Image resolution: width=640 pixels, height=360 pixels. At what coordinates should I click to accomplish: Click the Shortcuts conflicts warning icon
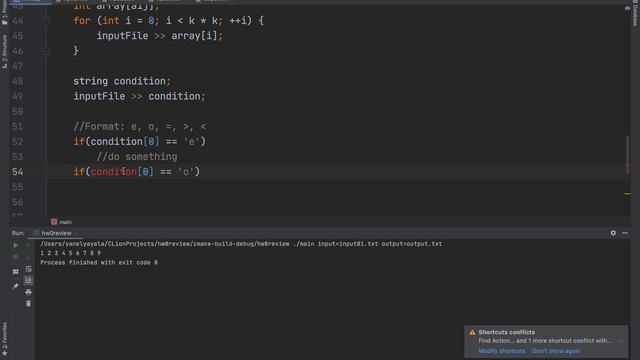[x=472, y=332]
